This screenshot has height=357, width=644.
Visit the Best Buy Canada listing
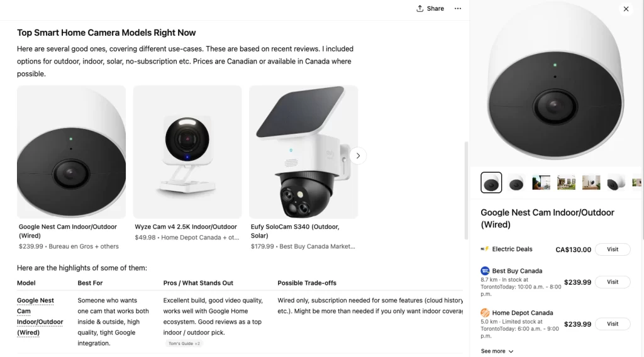point(612,282)
